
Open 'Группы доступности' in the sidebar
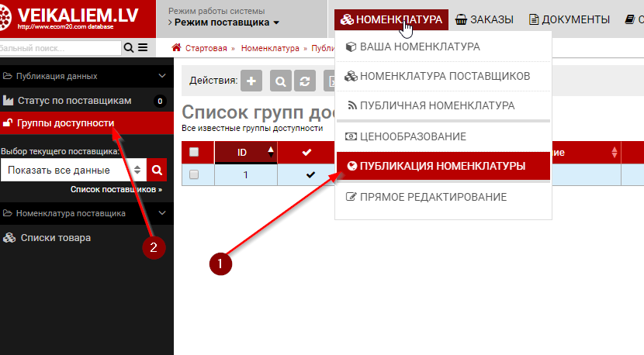pyautogui.click(x=66, y=122)
